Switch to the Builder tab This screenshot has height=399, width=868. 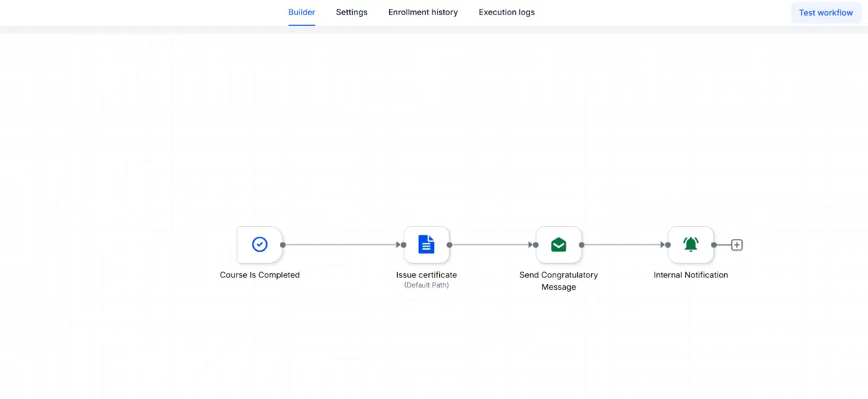tap(302, 12)
